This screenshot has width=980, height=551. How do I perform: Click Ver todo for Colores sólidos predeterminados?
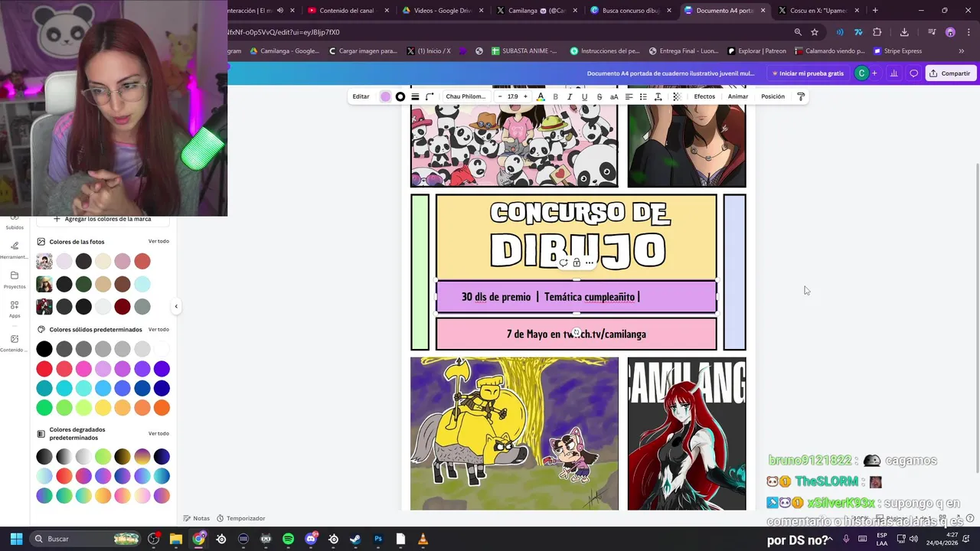(158, 329)
